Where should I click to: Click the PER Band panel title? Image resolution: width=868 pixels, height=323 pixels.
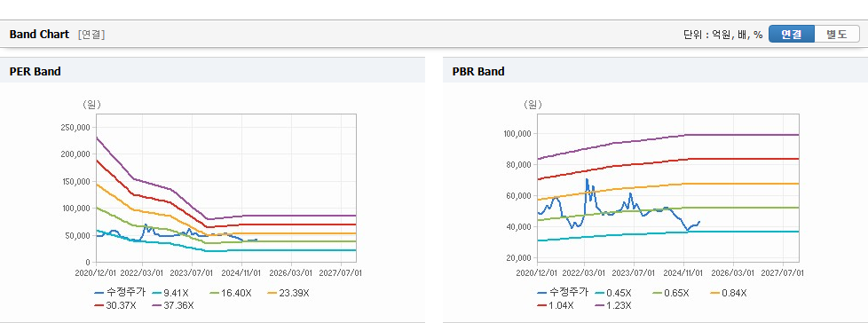(36, 71)
